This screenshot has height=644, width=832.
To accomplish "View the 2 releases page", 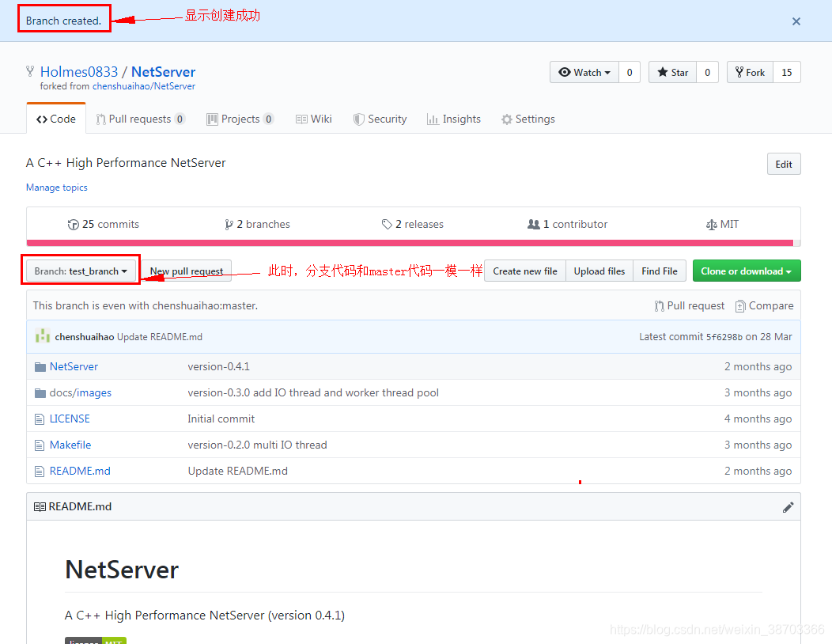I will [x=413, y=224].
